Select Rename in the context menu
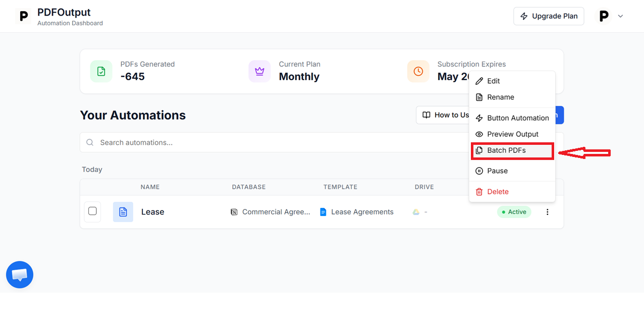 point(512,97)
